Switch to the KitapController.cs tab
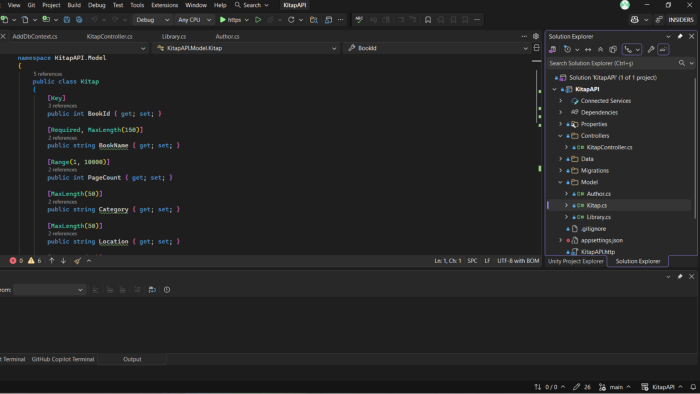700x394 pixels. pos(109,37)
